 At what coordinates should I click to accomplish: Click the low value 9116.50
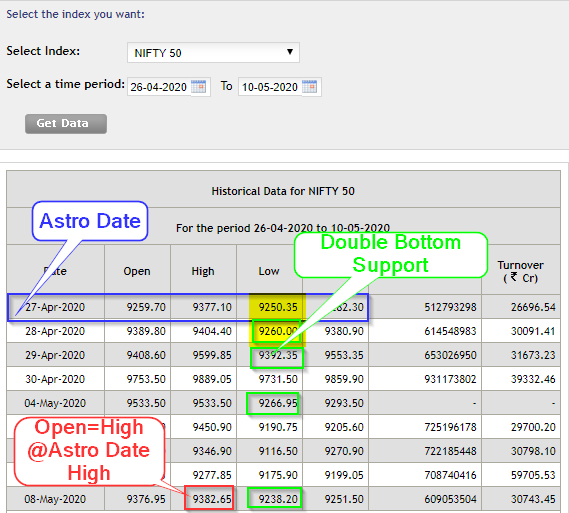click(278, 451)
